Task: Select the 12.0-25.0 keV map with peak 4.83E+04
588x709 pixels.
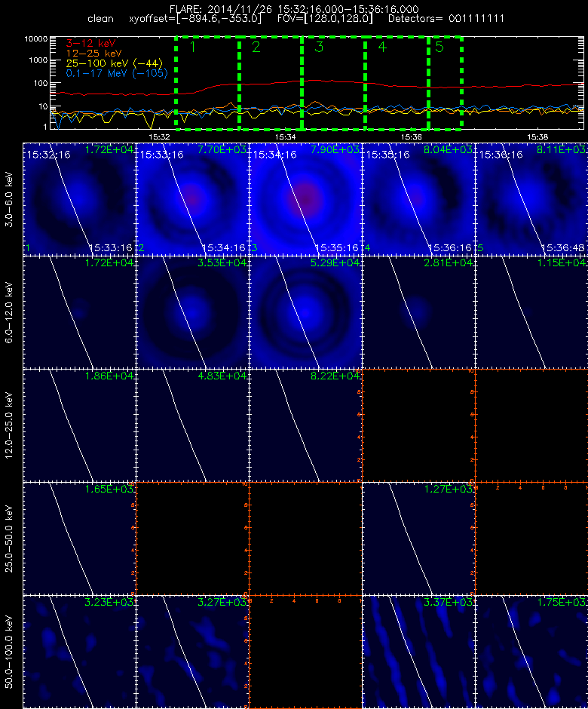Action: tap(192, 425)
